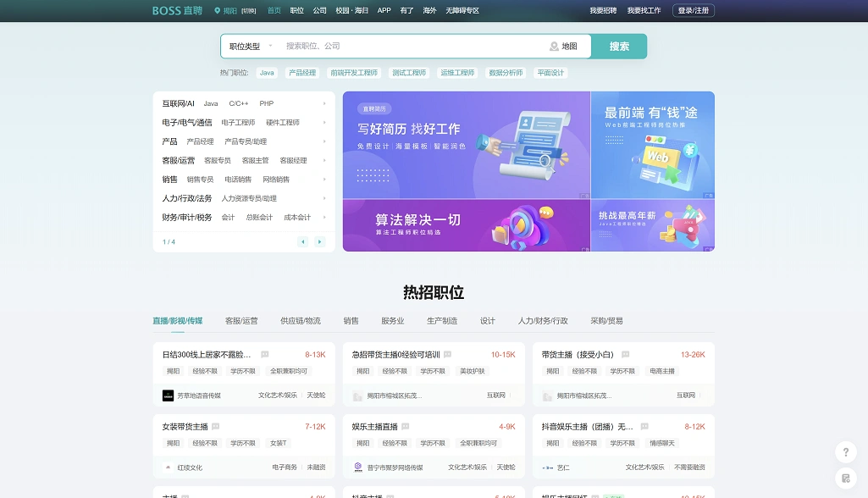This screenshot has height=498, width=868.
Task: Click the 登录/注册 button
Action: [x=694, y=11]
